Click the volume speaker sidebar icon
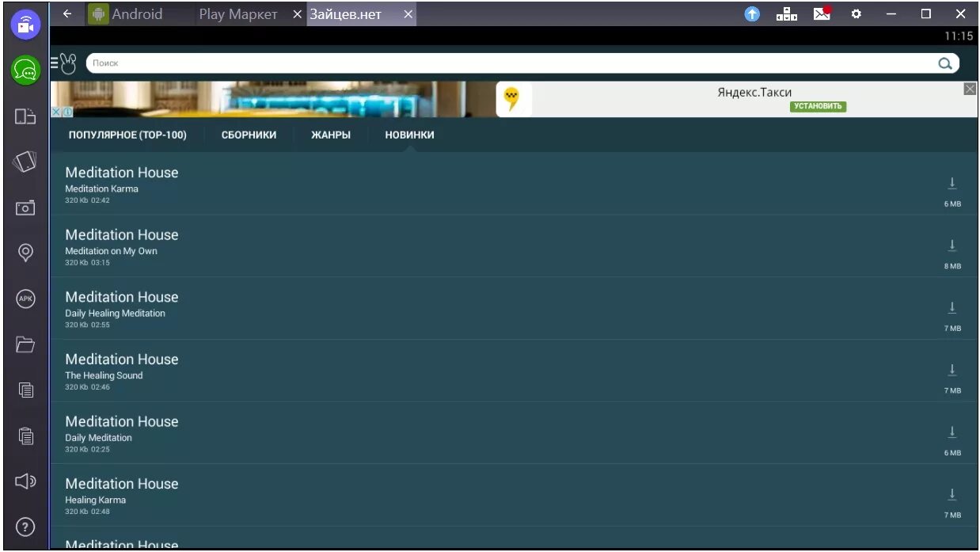The image size is (980, 552). coord(25,480)
